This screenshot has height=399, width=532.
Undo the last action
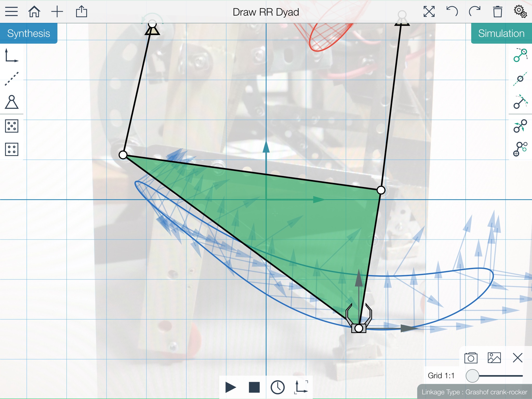pyautogui.click(x=452, y=12)
